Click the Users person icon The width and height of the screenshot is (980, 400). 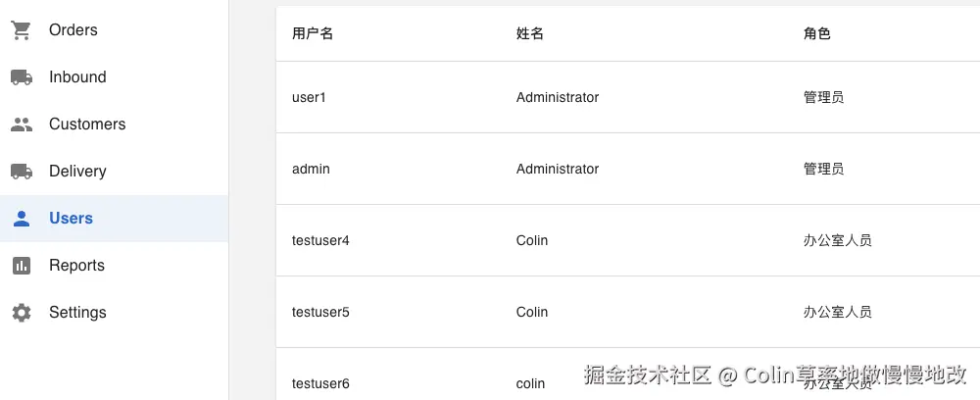coord(22,219)
